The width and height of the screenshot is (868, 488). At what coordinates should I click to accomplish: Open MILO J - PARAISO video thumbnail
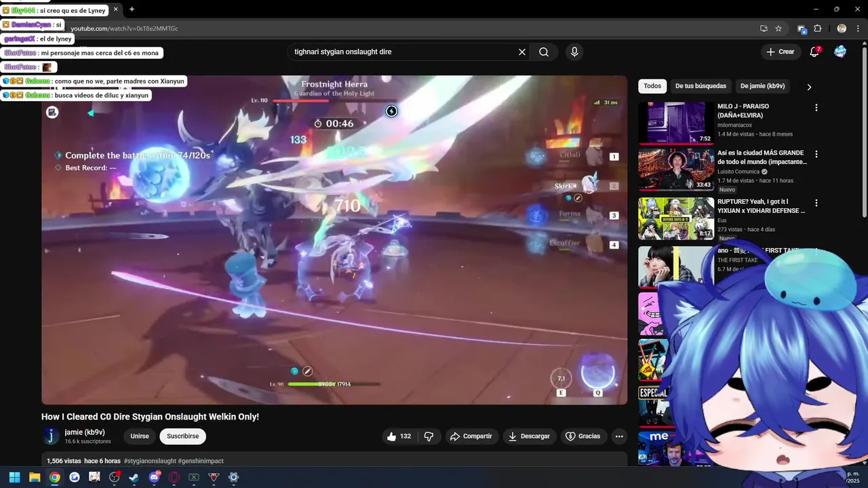676,123
